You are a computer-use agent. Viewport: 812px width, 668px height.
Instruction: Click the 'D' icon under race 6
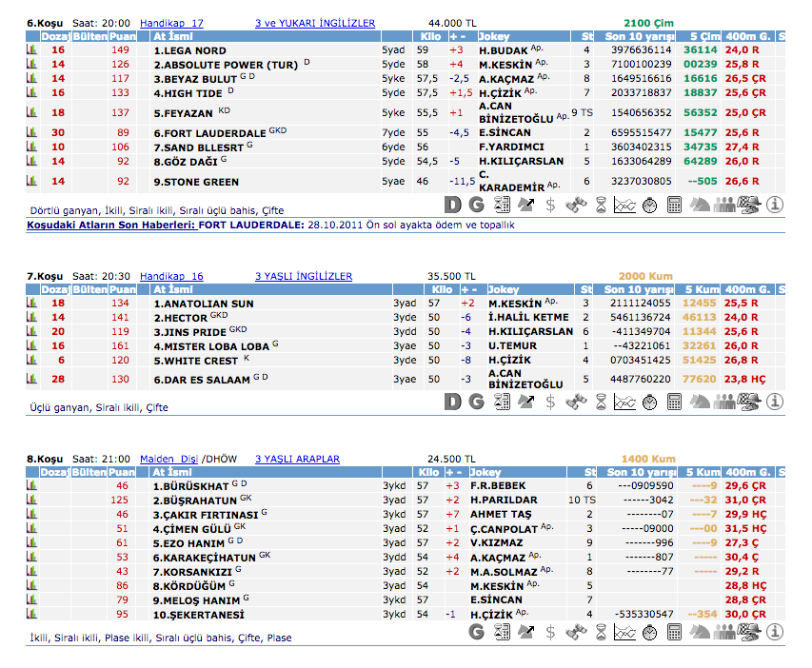453,205
